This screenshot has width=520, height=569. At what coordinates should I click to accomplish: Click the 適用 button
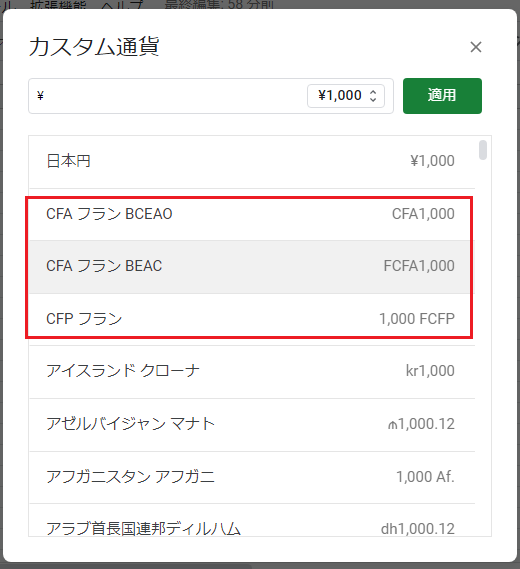(442, 96)
